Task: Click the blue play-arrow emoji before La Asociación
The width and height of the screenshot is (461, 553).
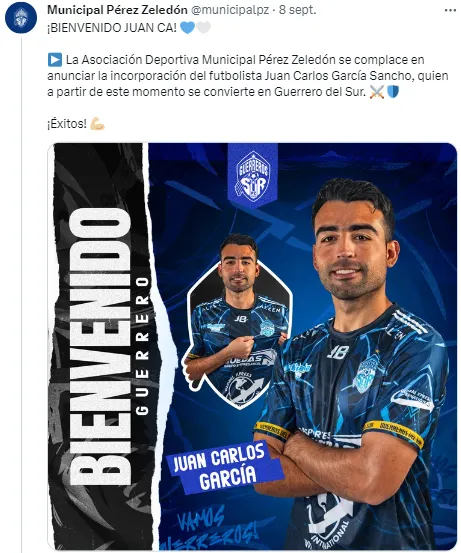Action: click(x=55, y=60)
